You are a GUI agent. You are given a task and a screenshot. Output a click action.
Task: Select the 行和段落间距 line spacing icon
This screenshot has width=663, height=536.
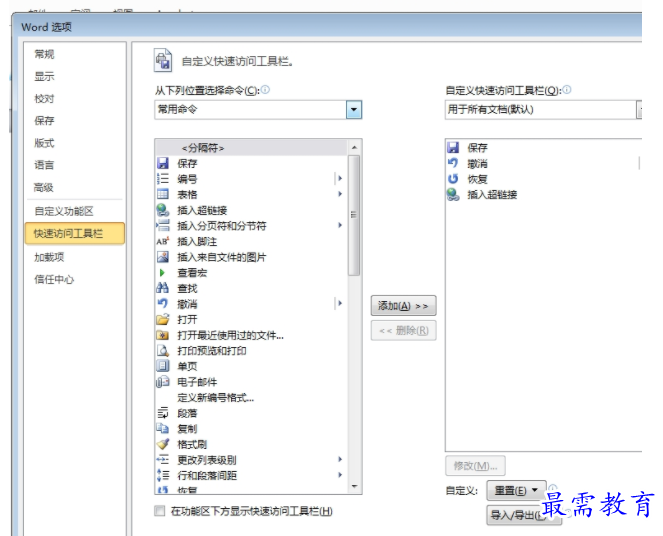point(163,475)
